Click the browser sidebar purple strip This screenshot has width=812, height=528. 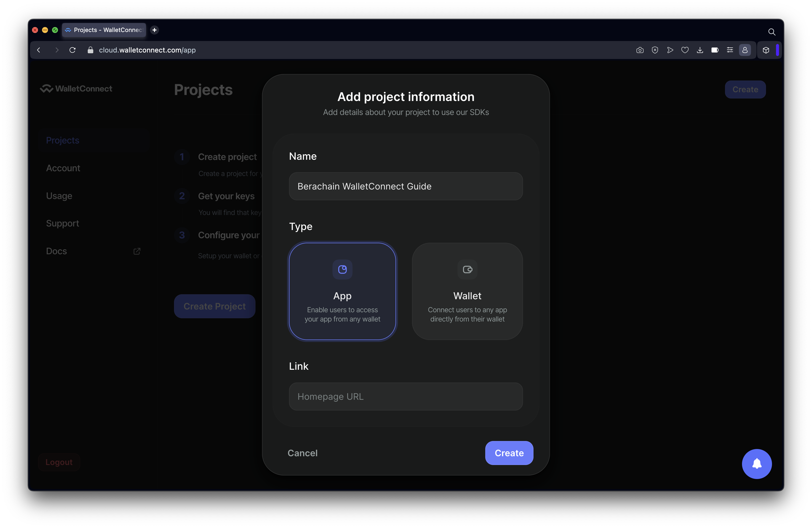click(777, 50)
